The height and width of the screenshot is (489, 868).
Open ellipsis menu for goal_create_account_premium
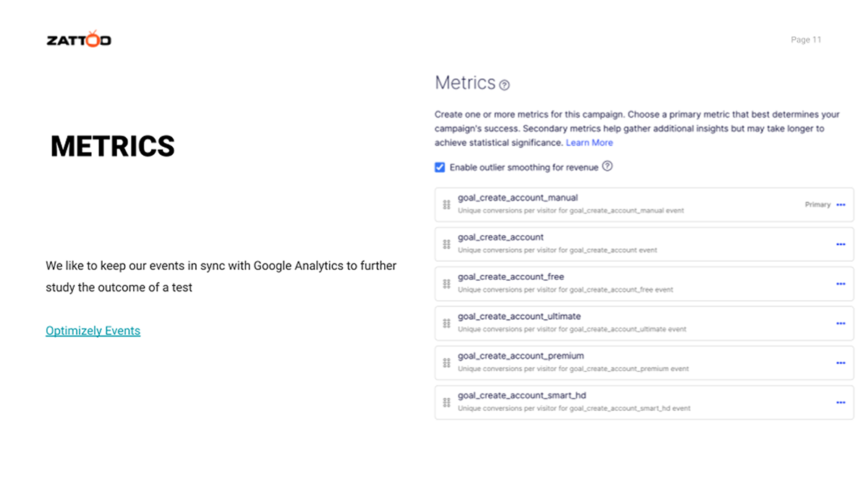tap(841, 363)
